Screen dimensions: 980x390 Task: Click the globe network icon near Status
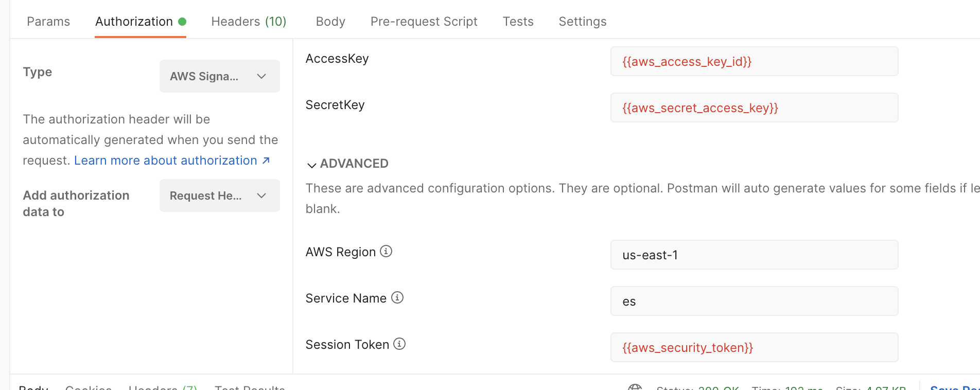[x=635, y=387]
